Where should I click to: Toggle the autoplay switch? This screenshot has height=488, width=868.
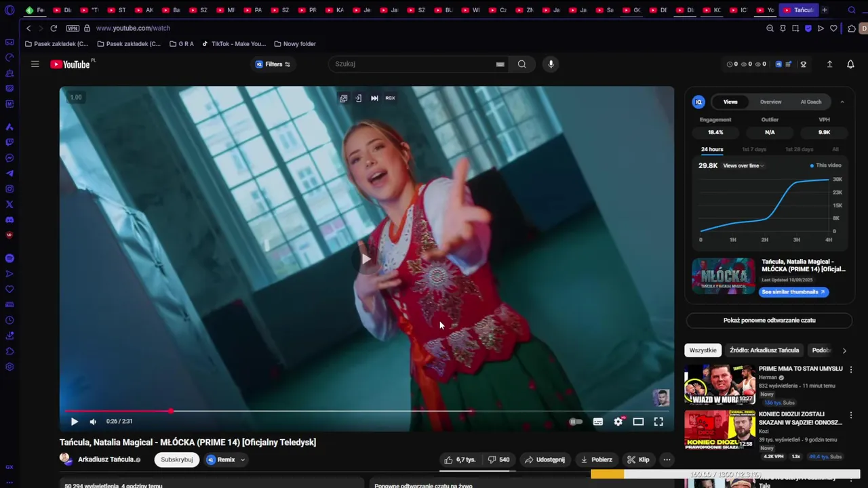[575, 422]
